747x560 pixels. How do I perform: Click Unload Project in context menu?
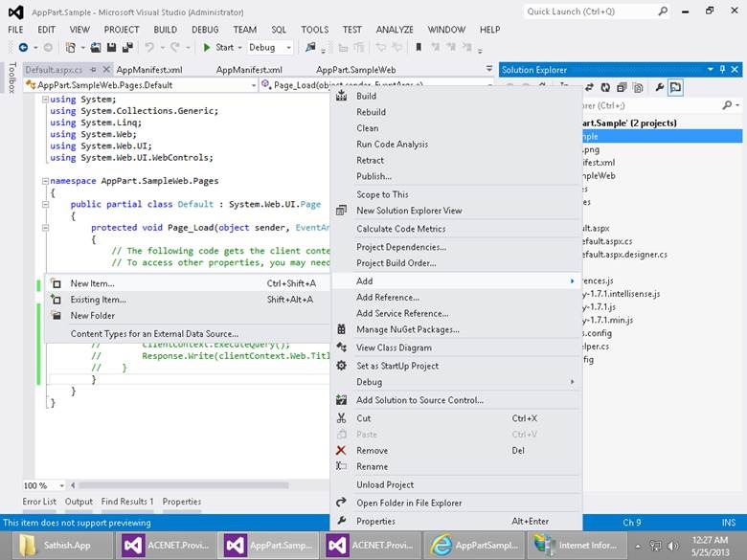456,484
